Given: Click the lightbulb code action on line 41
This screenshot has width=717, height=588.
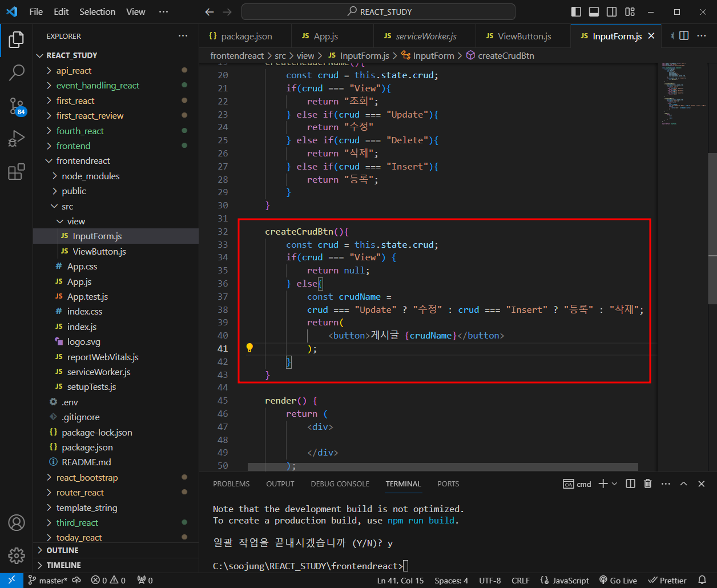Looking at the screenshot, I should (249, 348).
